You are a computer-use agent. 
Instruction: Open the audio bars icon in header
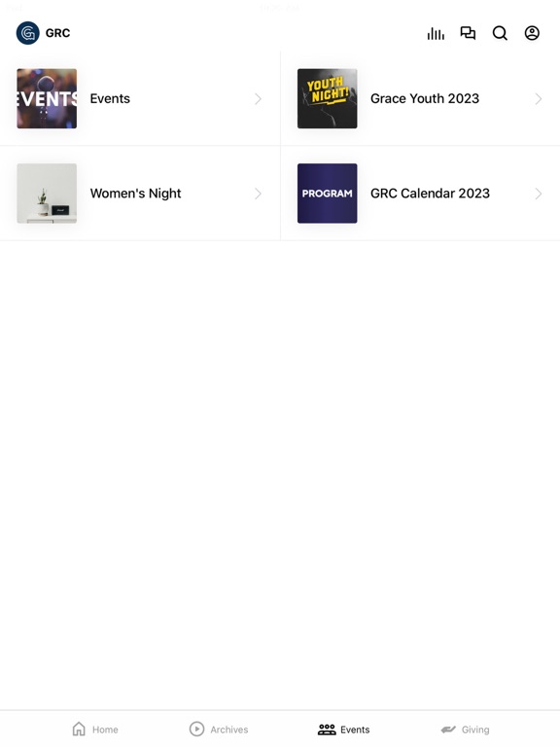coord(436,33)
